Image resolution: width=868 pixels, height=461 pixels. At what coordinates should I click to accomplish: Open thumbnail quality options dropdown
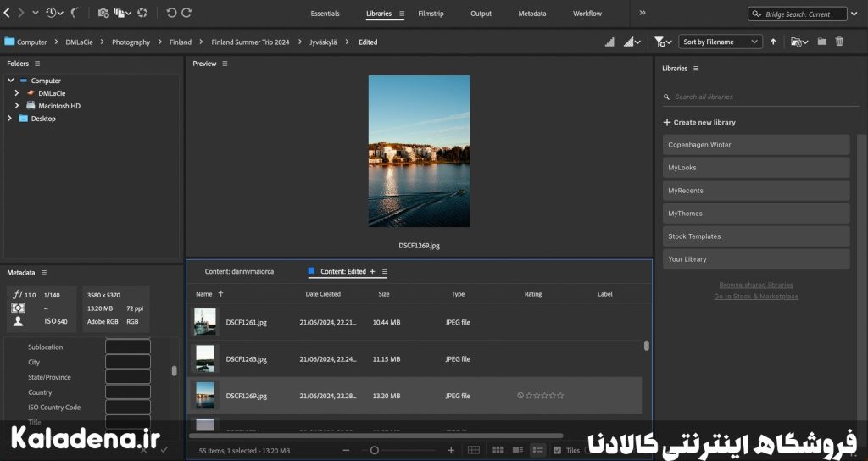632,42
